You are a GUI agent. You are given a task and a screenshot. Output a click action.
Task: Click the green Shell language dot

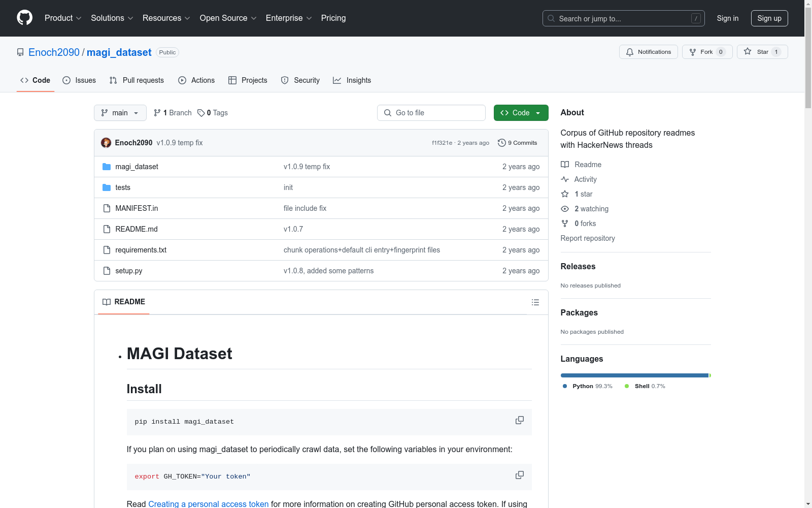click(627, 386)
